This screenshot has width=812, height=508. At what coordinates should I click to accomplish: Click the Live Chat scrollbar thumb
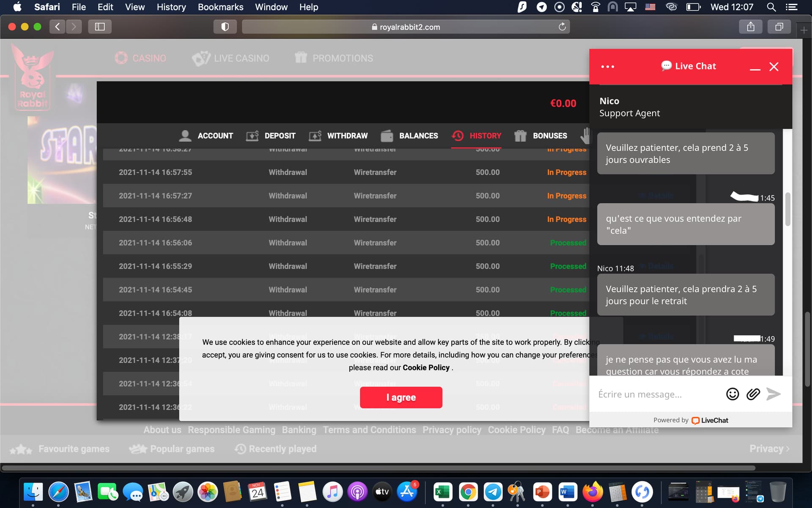point(787,210)
